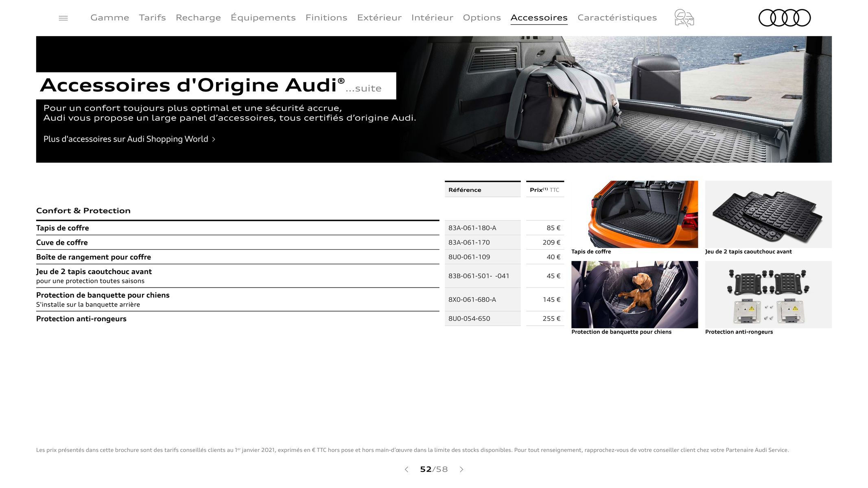Click the 85 € price
The width and height of the screenshot is (868, 488).
click(553, 228)
